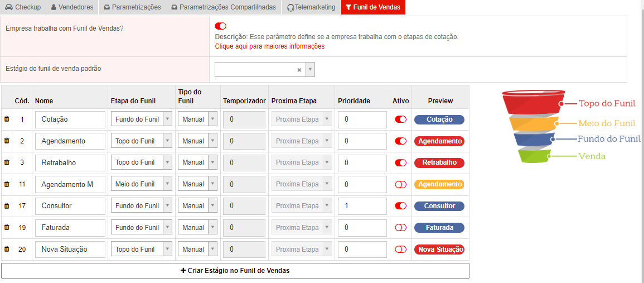Image resolution: width=644 pixels, height=283 pixels.
Task: Click the Venda legend label
Action: [x=592, y=156]
